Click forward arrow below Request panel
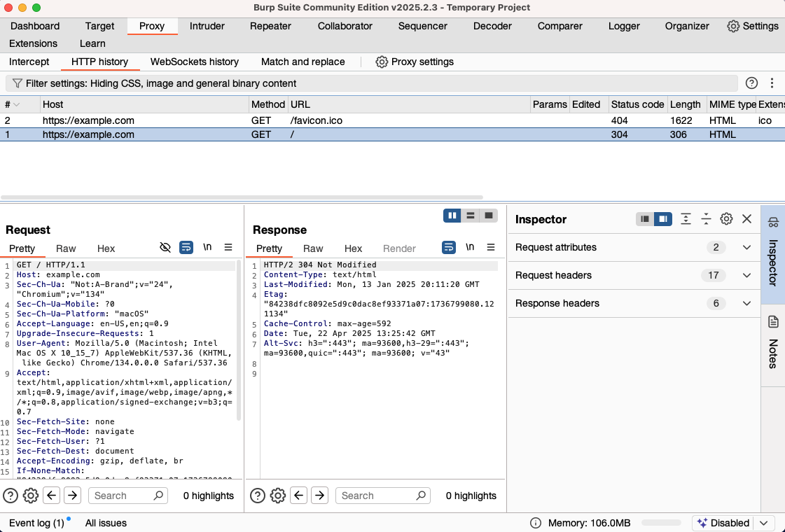The width and height of the screenshot is (785, 532). click(x=72, y=496)
